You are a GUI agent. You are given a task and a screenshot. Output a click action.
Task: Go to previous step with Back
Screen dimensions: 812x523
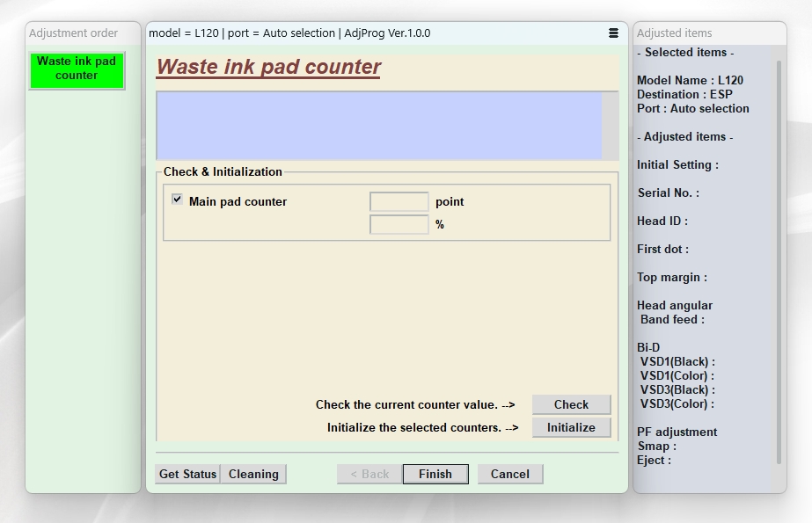pyautogui.click(x=369, y=474)
